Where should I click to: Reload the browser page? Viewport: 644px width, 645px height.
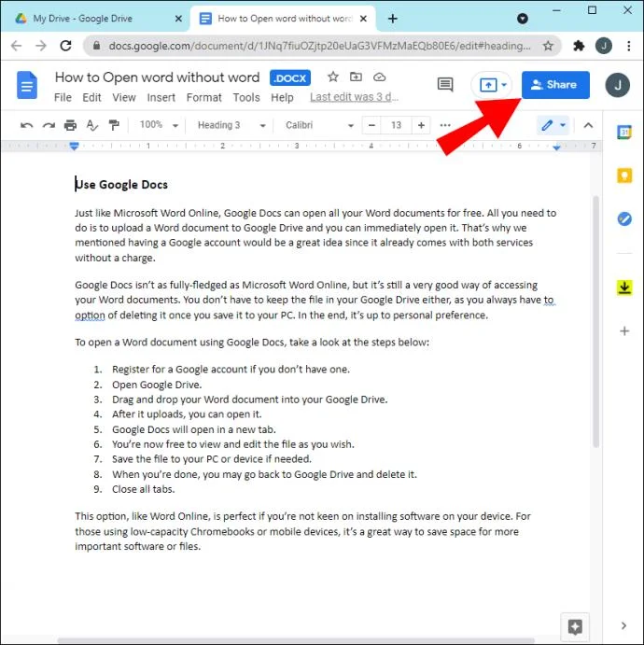coord(65,46)
